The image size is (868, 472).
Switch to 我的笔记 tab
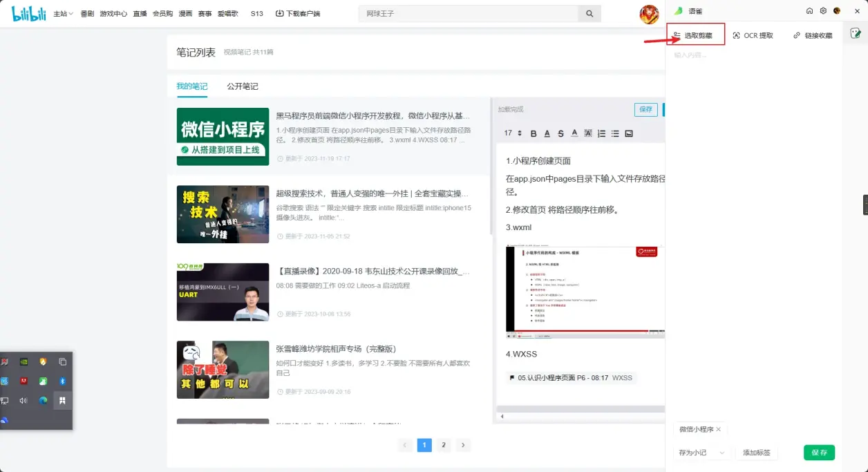[x=192, y=86]
